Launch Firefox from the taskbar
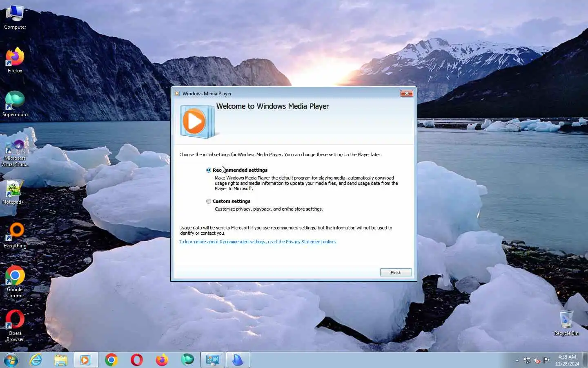Image resolution: width=588 pixels, height=368 pixels. click(x=162, y=360)
